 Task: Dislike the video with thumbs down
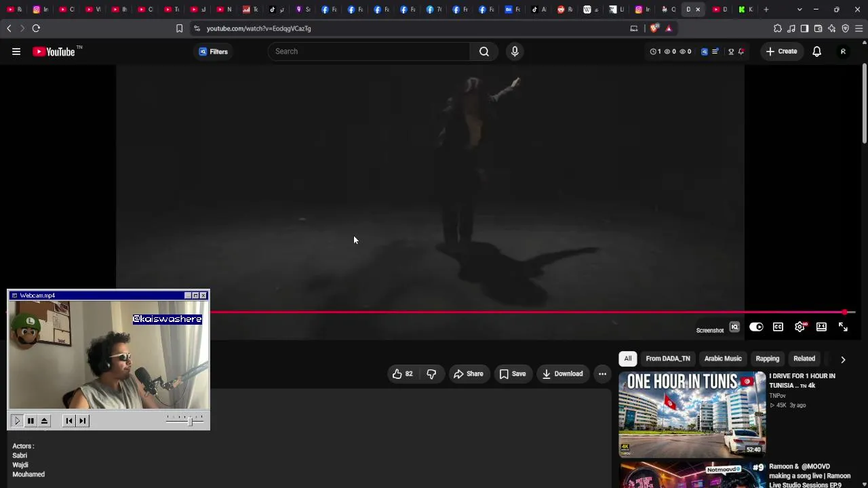(431, 374)
